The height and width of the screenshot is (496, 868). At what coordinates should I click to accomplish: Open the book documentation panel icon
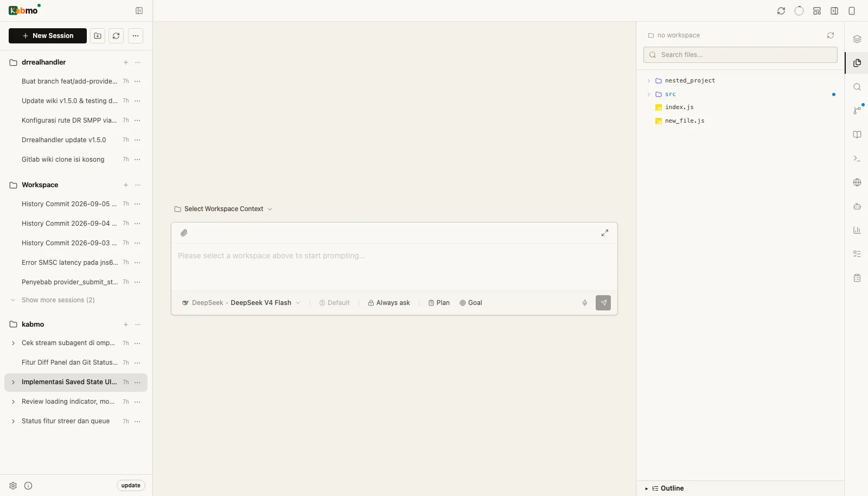(x=857, y=135)
